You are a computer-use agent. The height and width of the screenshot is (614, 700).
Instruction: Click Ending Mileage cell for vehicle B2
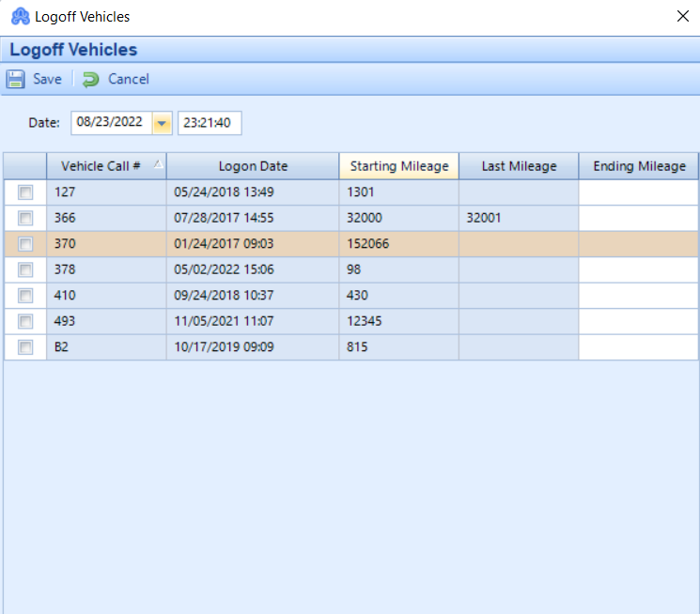pos(639,347)
